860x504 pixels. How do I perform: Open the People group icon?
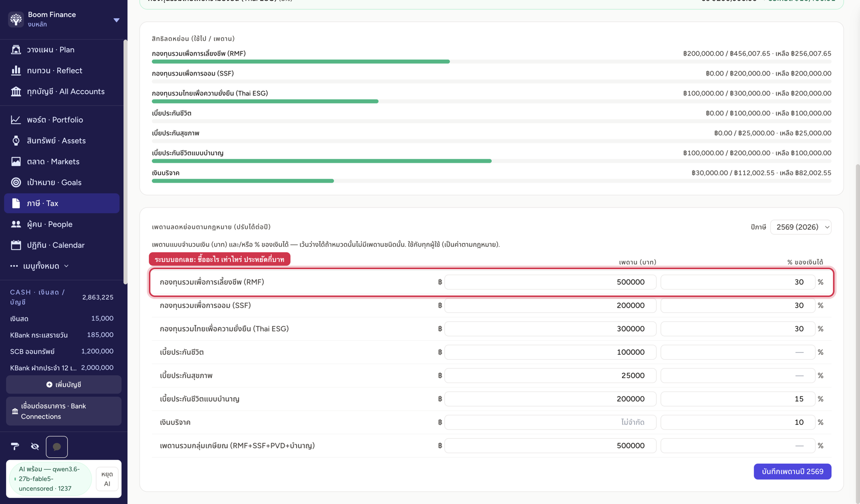(16, 224)
